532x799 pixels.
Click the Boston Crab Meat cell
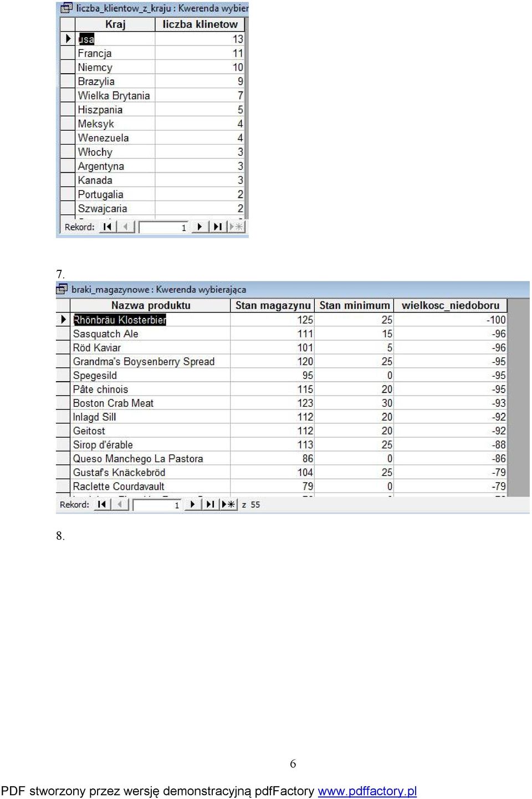tap(150, 403)
